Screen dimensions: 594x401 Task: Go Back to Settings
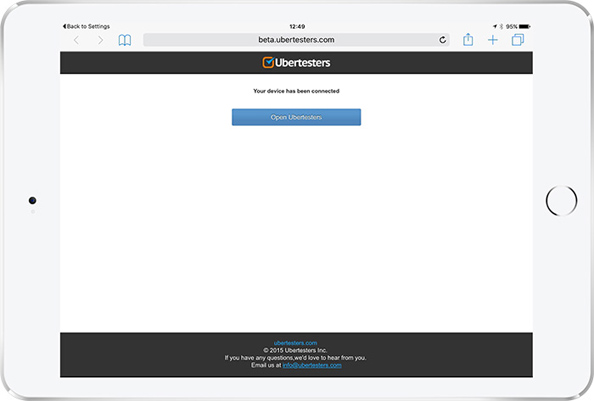pyautogui.click(x=86, y=26)
